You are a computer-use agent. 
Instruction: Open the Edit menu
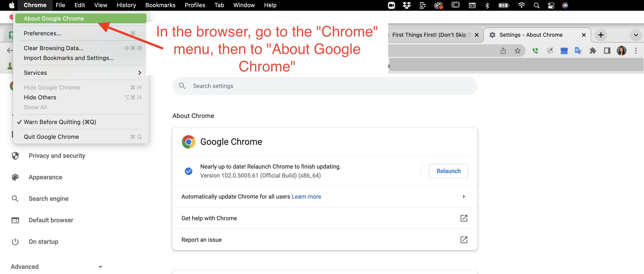coord(80,5)
